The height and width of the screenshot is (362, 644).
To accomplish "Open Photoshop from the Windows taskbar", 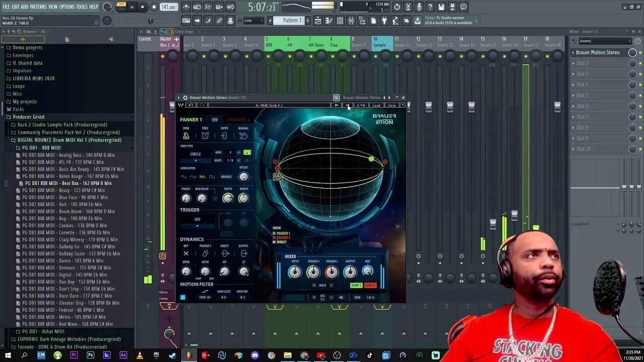I will (90, 355).
